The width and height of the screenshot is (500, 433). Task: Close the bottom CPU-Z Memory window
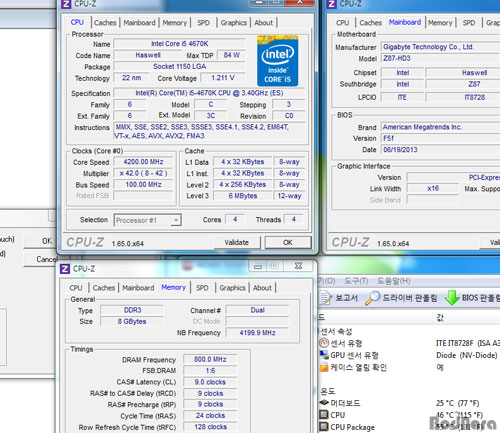click(298, 266)
